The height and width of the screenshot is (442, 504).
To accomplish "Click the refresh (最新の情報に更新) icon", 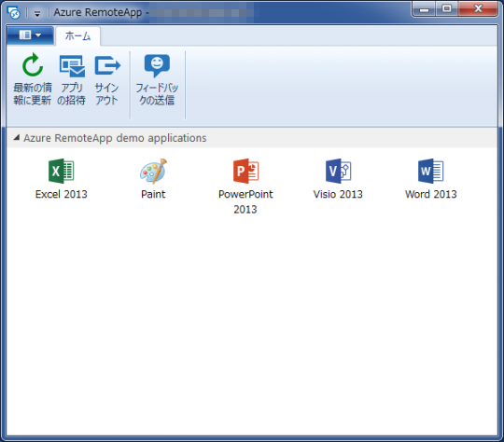I will [x=32, y=65].
